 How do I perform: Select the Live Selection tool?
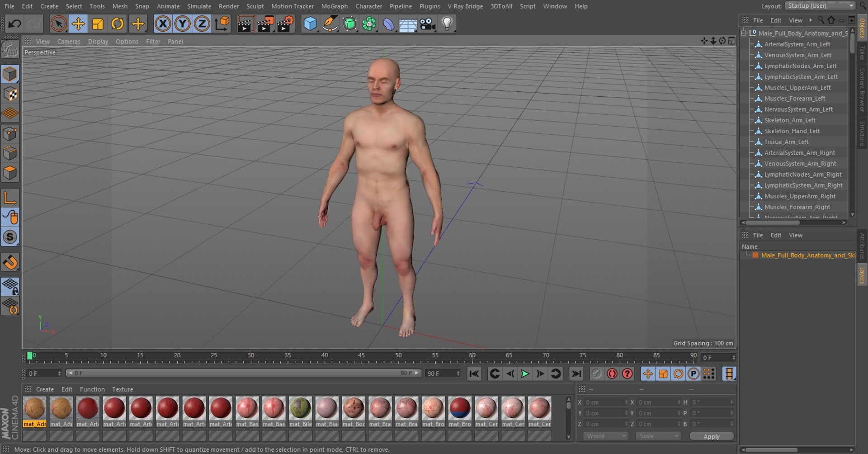coord(58,24)
